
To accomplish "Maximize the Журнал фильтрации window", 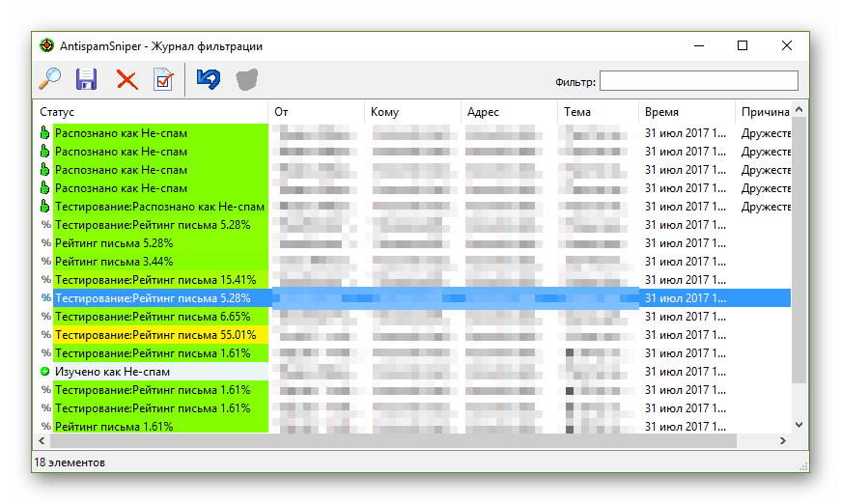I will (743, 45).
